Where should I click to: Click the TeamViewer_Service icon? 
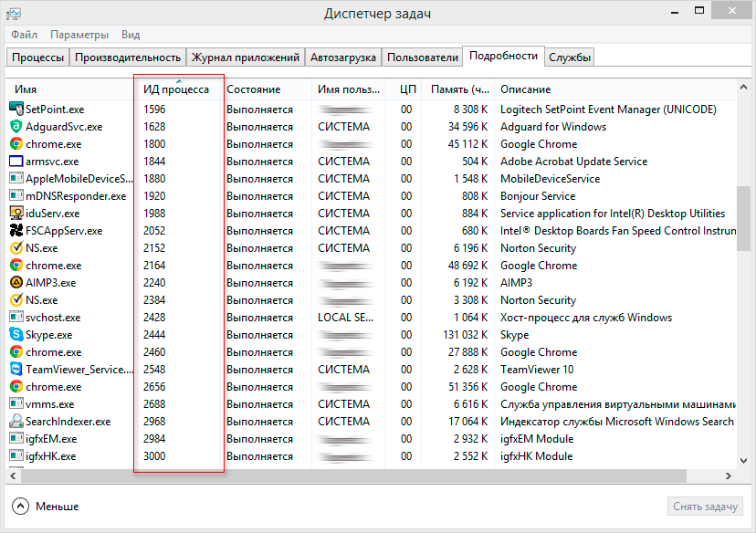[16, 369]
